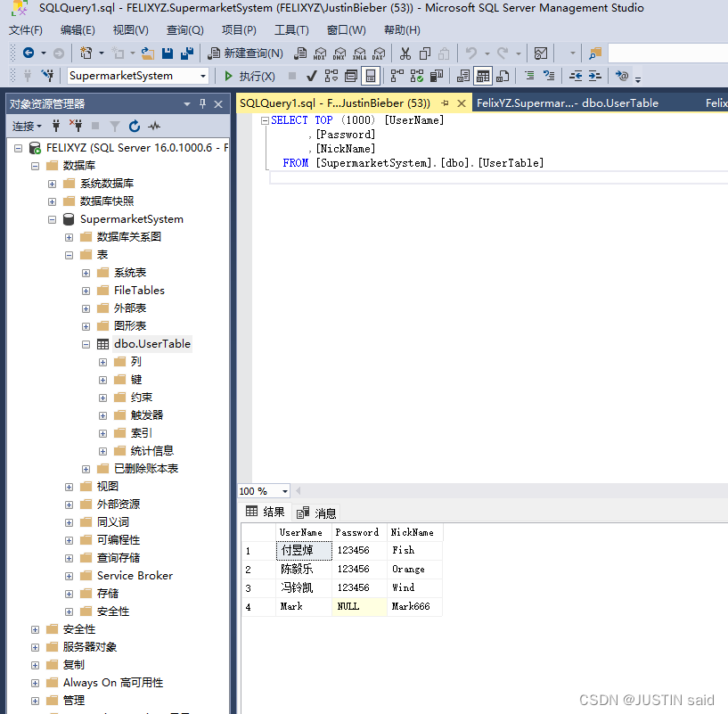The width and height of the screenshot is (728, 714).
Task: Close the SQLQuery1.sql tab
Action: 462,103
